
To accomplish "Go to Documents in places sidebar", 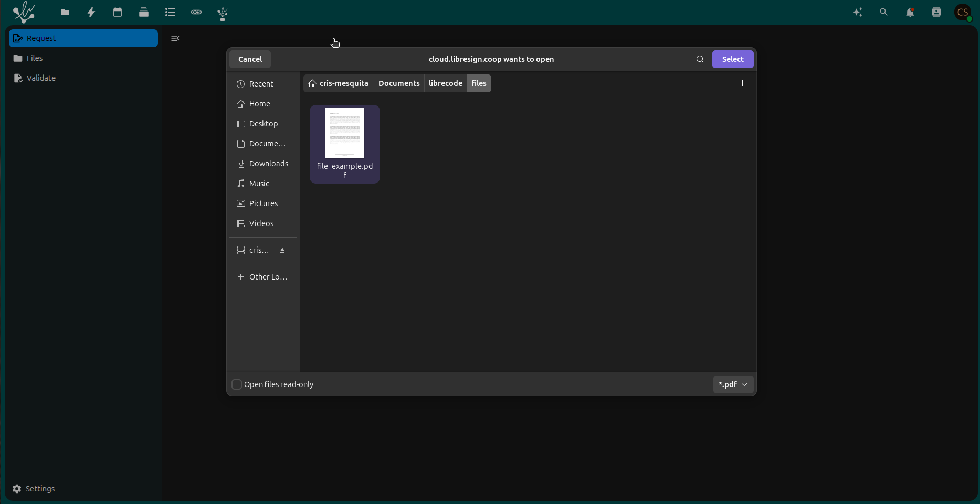I will click(263, 144).
